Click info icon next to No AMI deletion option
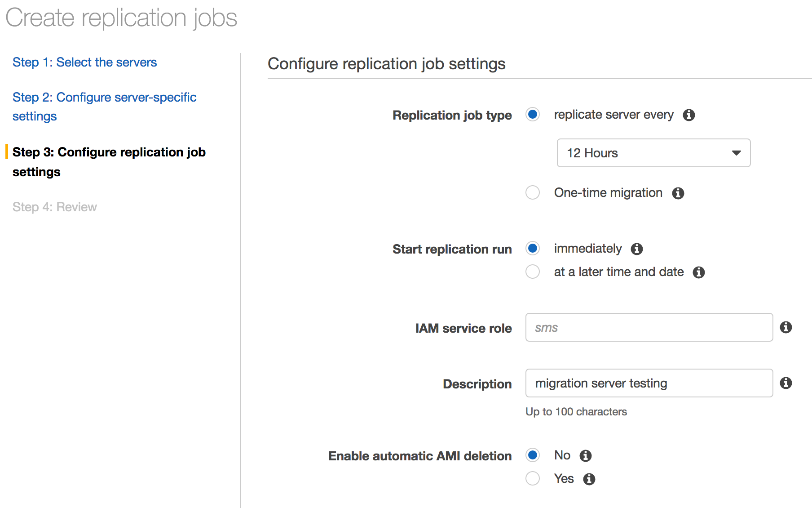The height and width of the screenshot is (508, 812). [x=585, y=456]
